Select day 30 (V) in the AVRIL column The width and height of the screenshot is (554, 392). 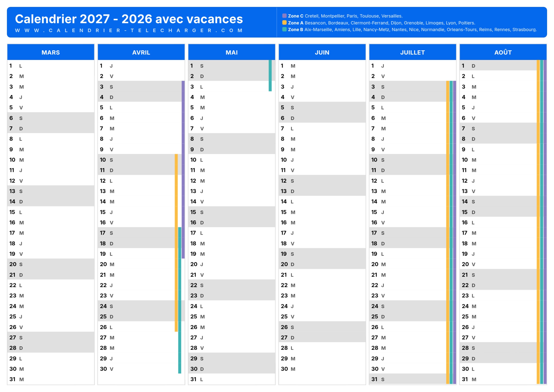click(x=141, y=369)
